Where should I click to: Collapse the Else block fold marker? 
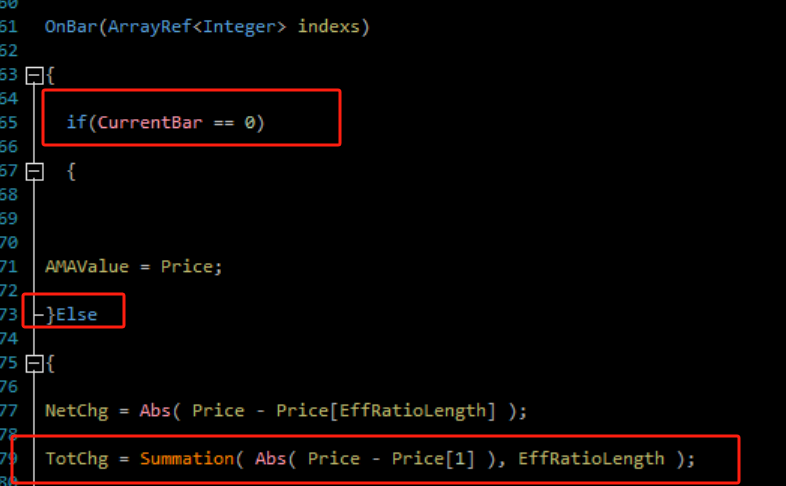pyautogui.click(x=34, y=363)
